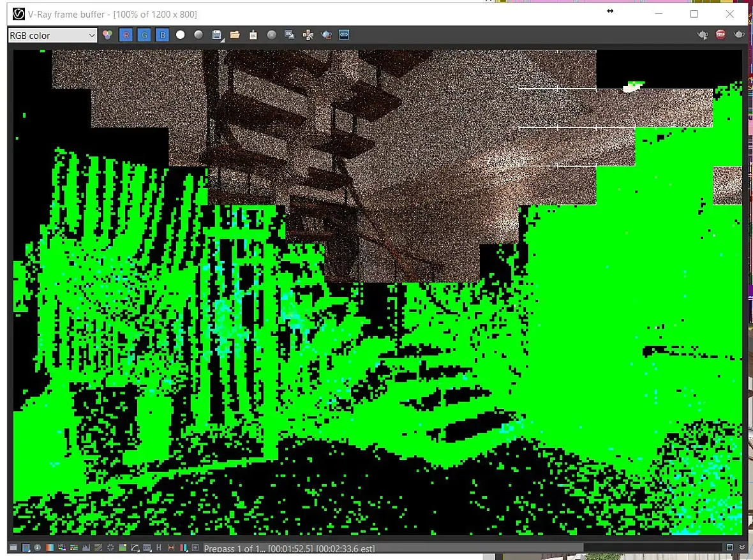Toggle color balance correction icon

(74, 547)
